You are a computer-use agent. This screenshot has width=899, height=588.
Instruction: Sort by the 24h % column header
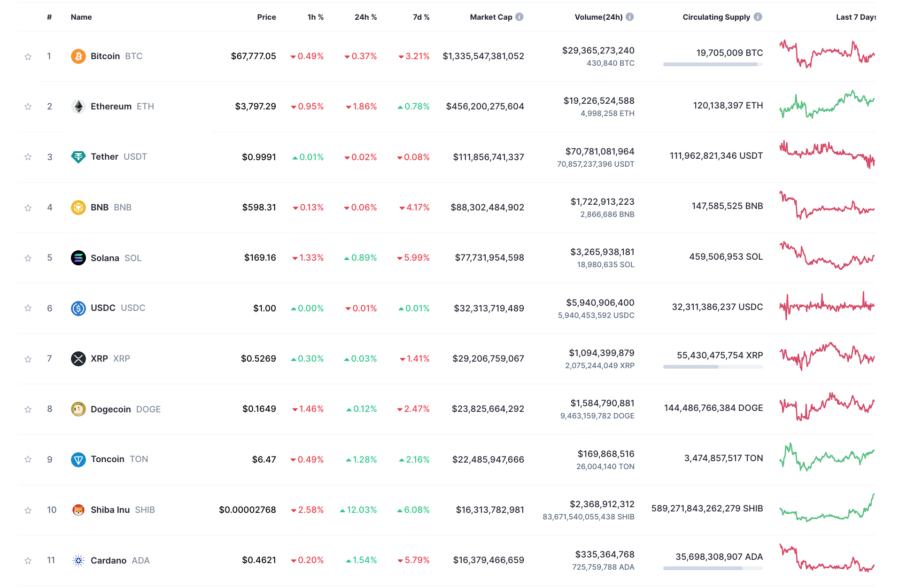[x=365, y=17]
